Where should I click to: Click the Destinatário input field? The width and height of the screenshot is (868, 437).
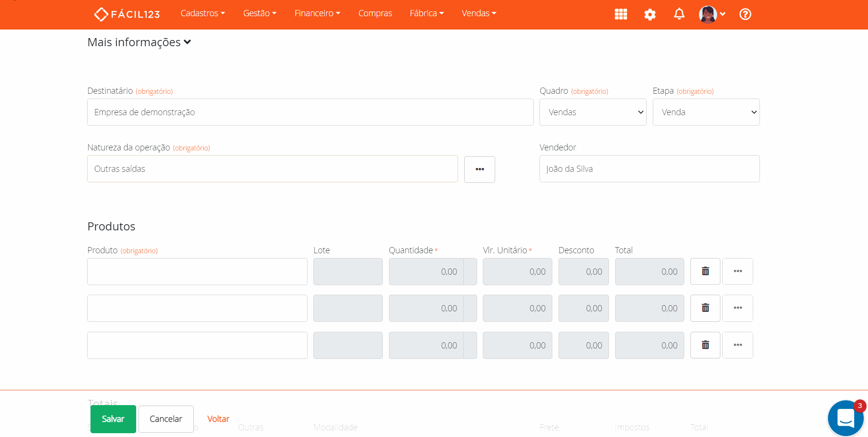point(310,112)
